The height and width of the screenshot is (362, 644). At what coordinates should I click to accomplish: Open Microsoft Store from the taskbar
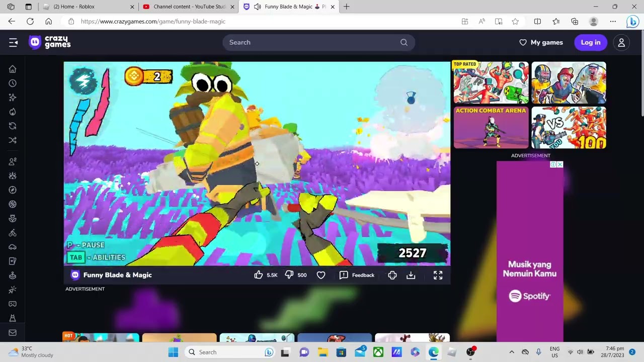tap(341, 352)
